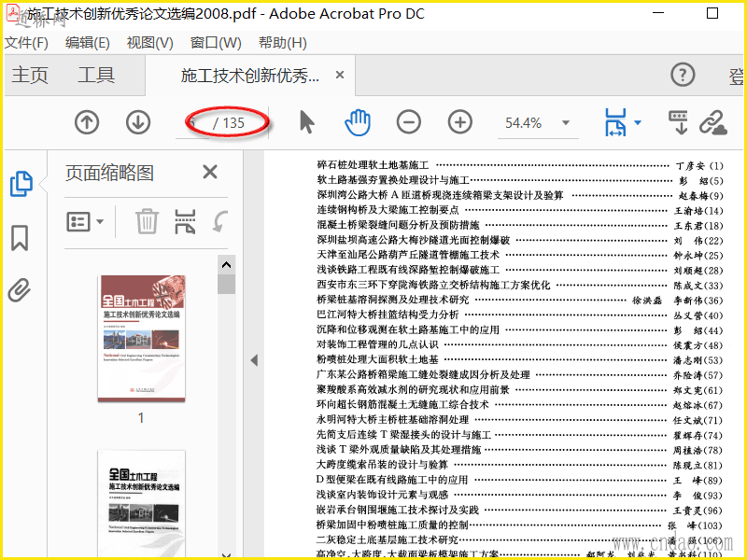
Task: Open the 文件(F) menu
Action: pos(26,43)
